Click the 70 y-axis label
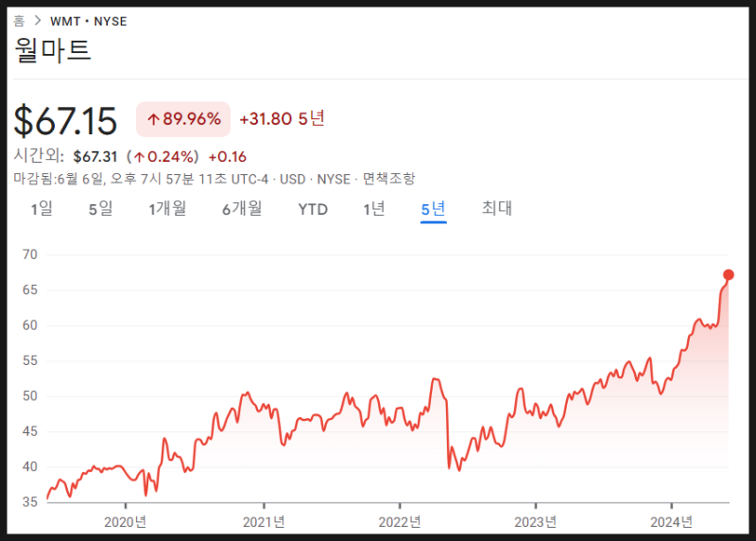 [x=30, y=254]
